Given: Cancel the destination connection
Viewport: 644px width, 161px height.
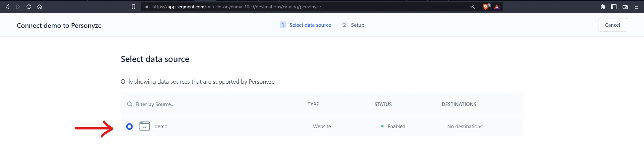Looking at the screenshot, I should [612, 25].
